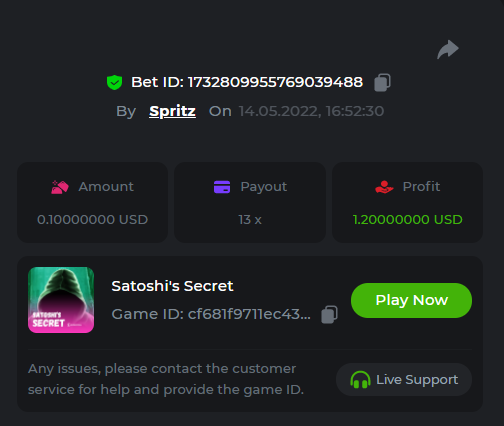
Task: Open Spritz user profile link
Action: 172,111
